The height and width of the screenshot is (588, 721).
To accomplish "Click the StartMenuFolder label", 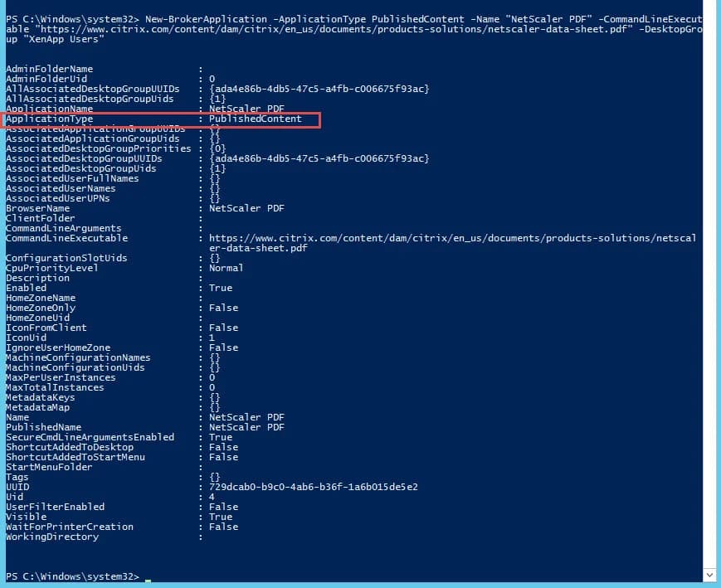I will click(x=49, y=467).
